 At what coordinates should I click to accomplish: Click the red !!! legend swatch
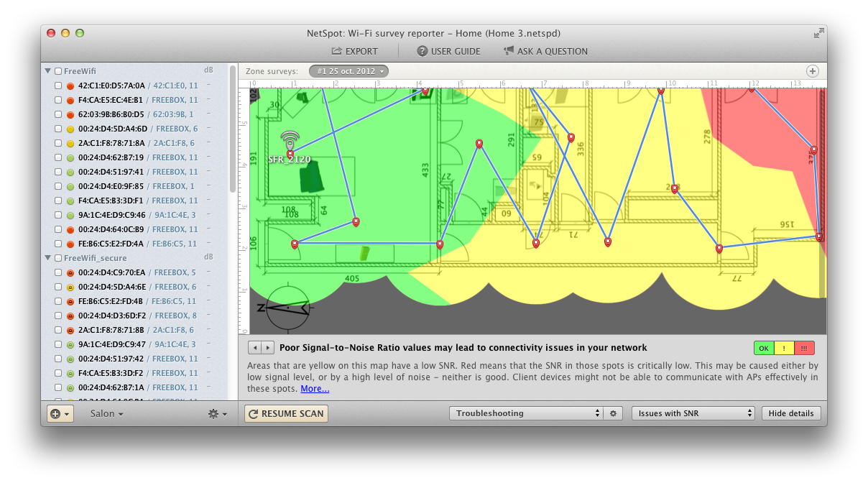(x=804, y=349)
